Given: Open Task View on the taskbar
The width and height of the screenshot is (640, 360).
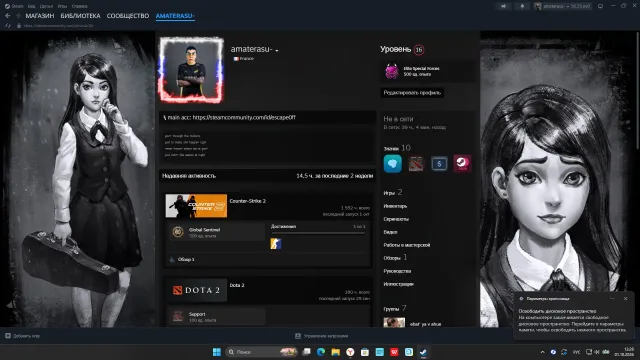Looking at the screenshot, I should (x=306, y=352).
